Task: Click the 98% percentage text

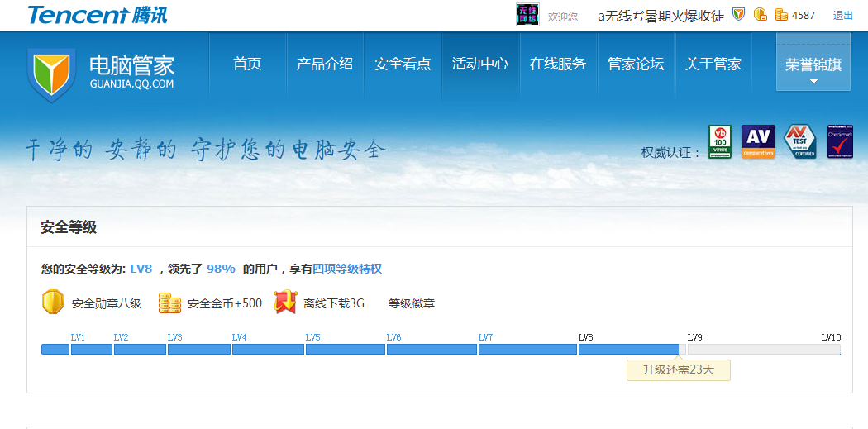Action: (221, 269)
